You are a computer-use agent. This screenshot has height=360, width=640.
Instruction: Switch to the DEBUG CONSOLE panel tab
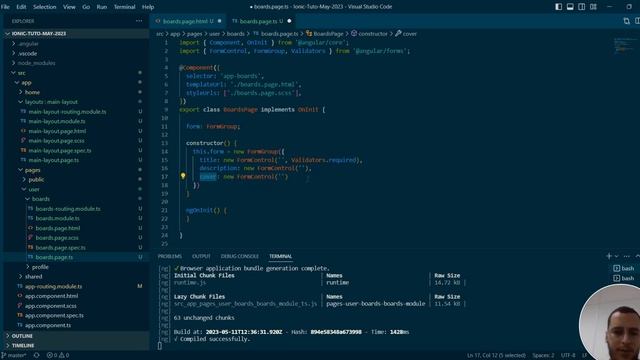(x=240, y=256)
